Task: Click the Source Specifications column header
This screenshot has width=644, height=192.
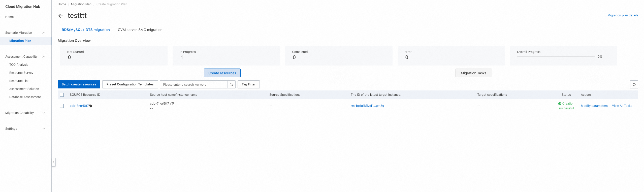Action: tap(285, 95)
